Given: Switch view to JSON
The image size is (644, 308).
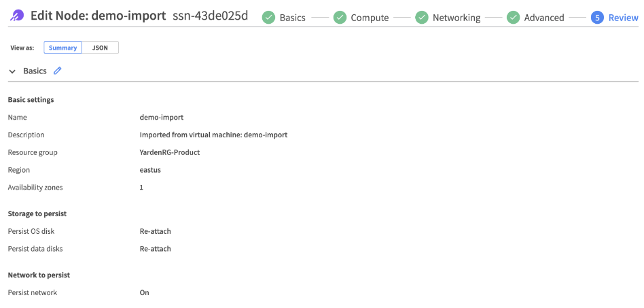Looking at the screenshot, I should click(x=100, y=48).
